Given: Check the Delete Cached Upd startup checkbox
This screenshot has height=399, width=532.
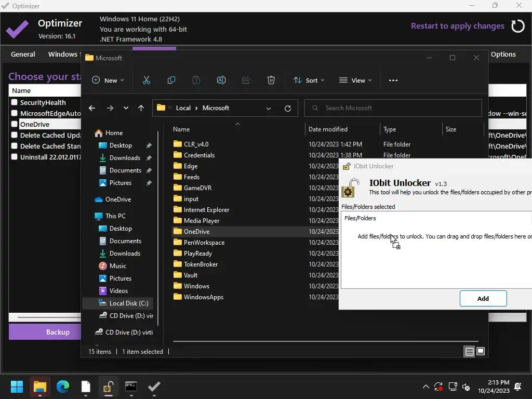Looking at the screenshot, I should (14, 135).
